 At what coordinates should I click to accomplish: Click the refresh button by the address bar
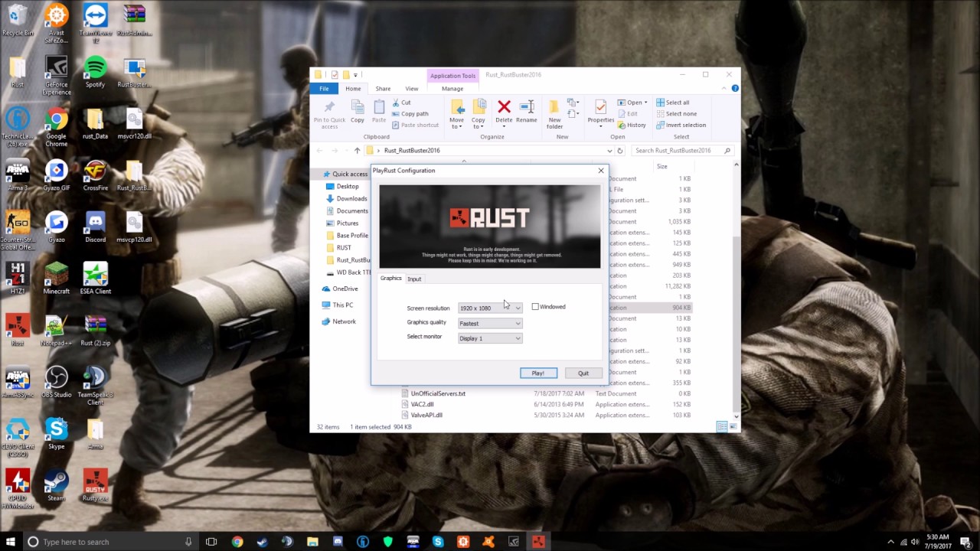click(620, 151)
